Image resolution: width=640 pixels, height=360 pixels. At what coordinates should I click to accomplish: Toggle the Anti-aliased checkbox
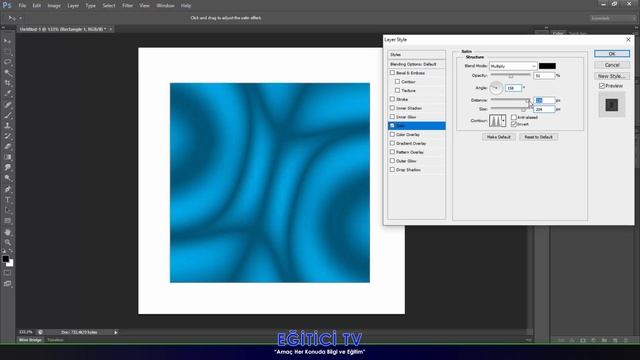coord(514,117)
